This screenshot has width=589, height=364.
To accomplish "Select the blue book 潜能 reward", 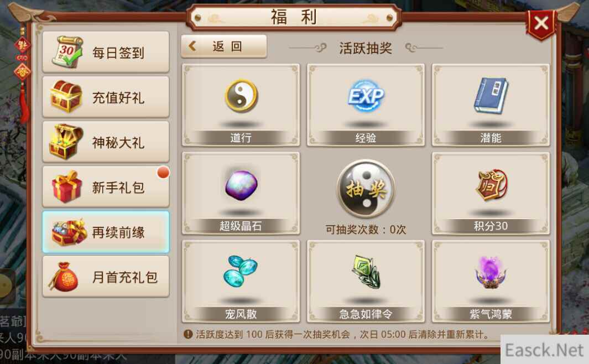I will tap(491, 105).
